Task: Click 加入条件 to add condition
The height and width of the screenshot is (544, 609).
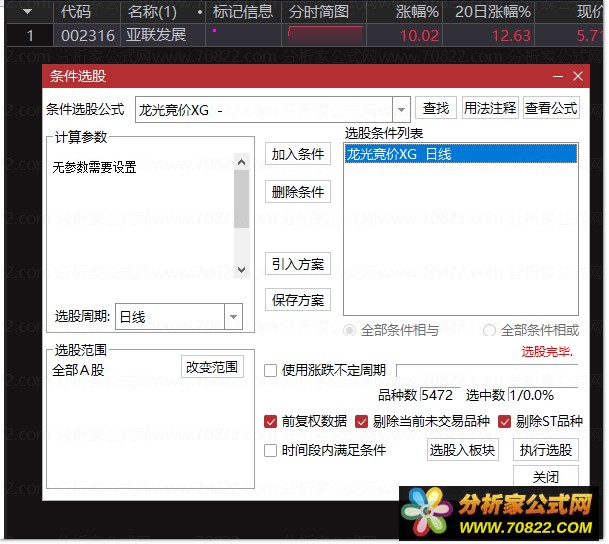Action: 298,154
